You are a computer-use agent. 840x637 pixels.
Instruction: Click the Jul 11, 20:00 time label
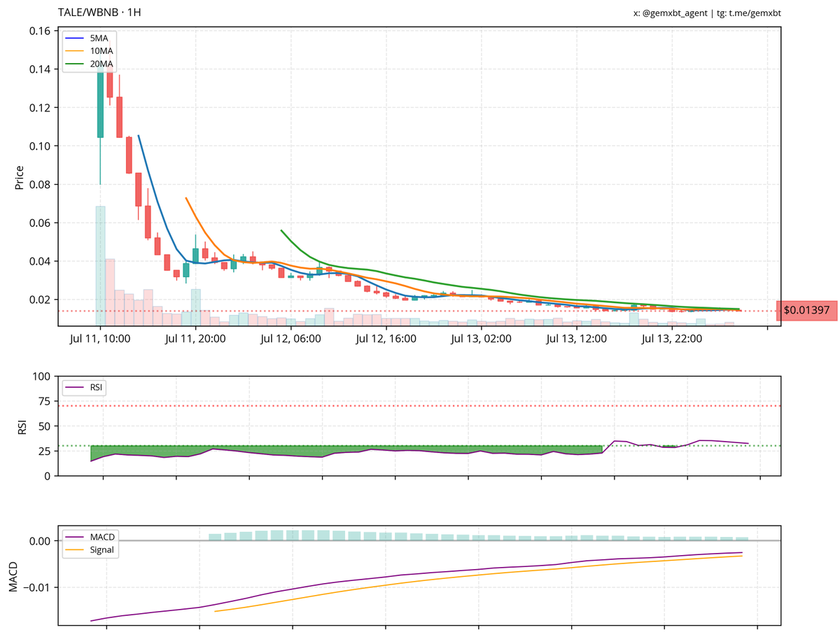coord(196,339)
